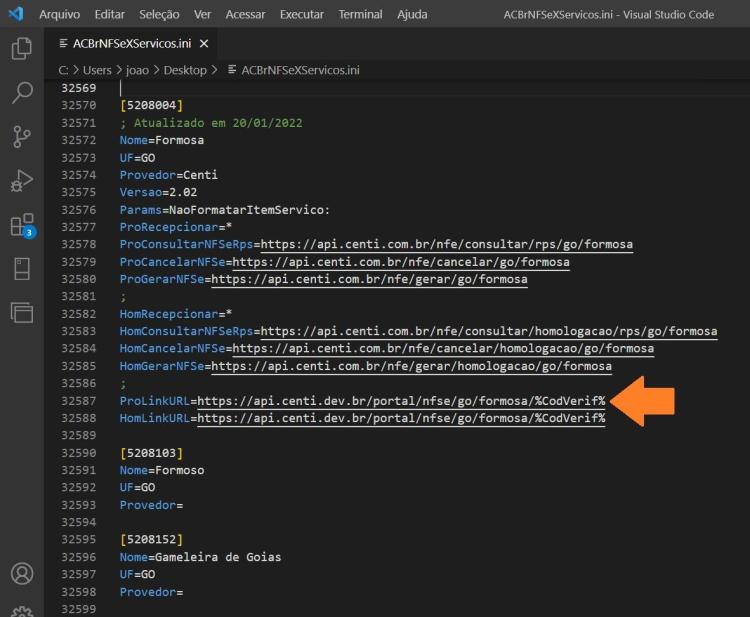This screenshot has height=617, width=750.
Task: Open the ProCancelarNFSe URL link
Action: click(401, 262)
